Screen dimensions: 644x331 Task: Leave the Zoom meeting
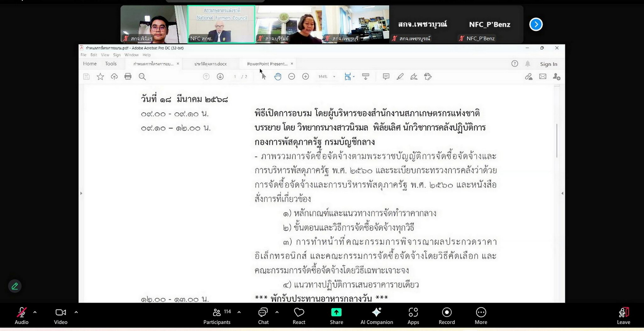[623, 316]
